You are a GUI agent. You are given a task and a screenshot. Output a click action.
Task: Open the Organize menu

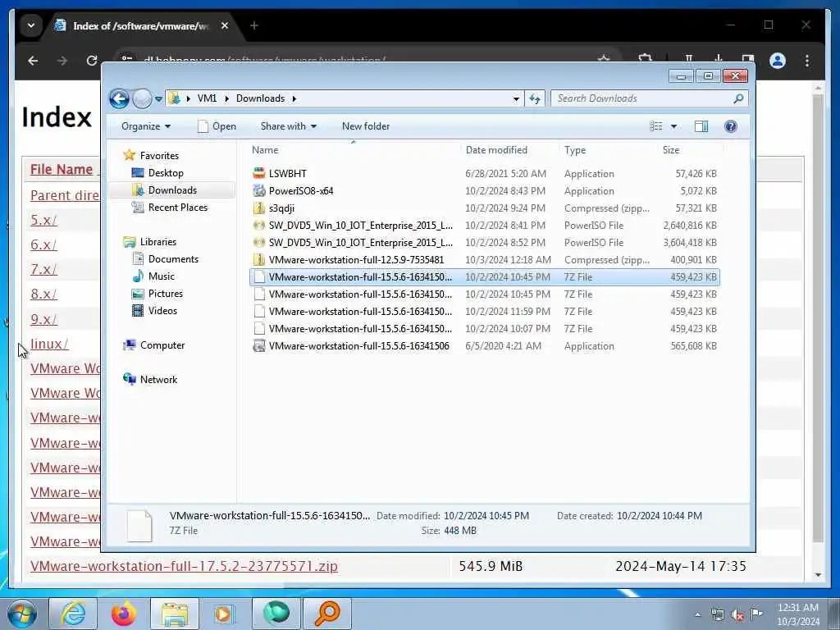146,126
